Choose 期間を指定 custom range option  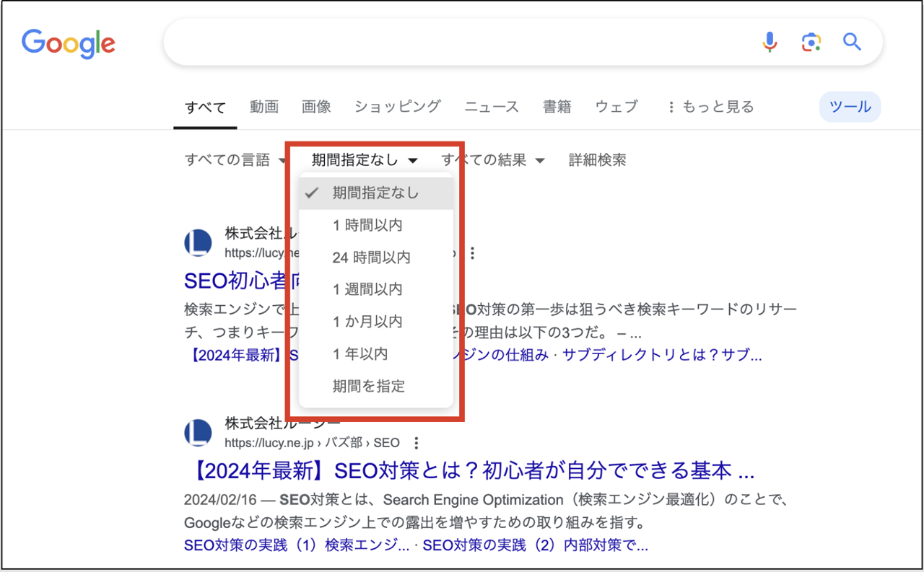[376, 386]
